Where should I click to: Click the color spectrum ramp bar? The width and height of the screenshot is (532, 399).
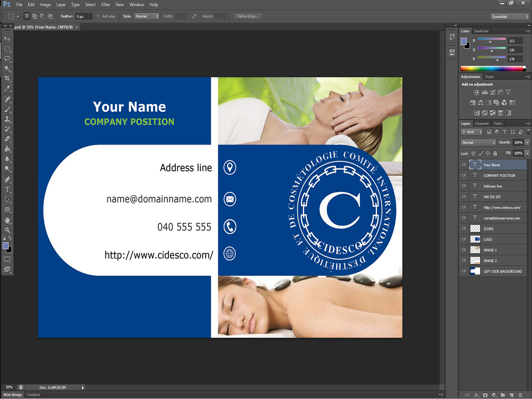point(493,69)
